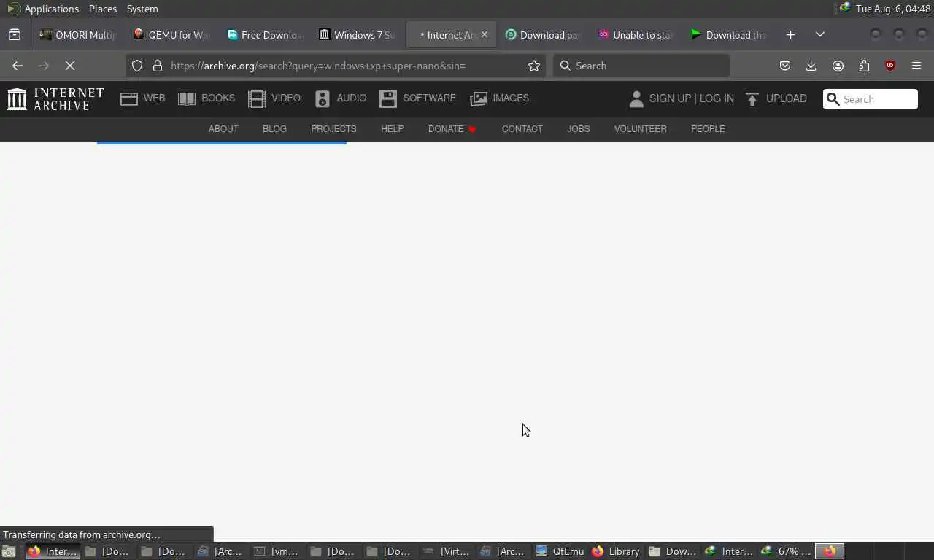The image size is (934, 560).
Task: Switch to the 67% download taskbar window
Action: point(786,551)
